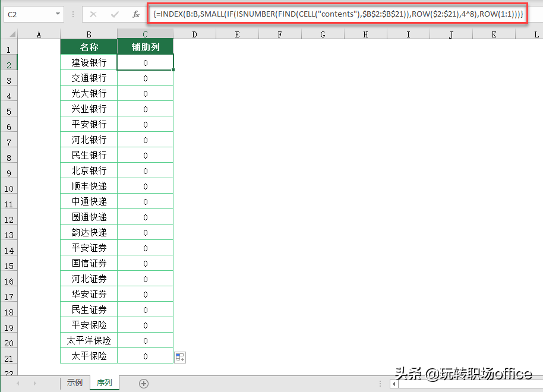The image size is (543, 392).
Task: Click the Enter checkmark formula bar icon
Action: 115,14
